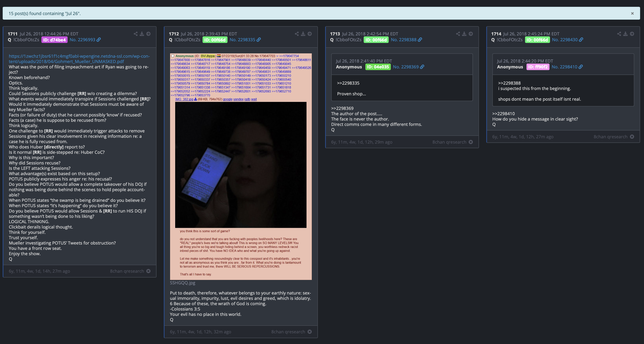The width and height of the screenshot is (644, 344).
Task: Click '>>2298410' reply reference in post 1714
Action: (503, 114)
